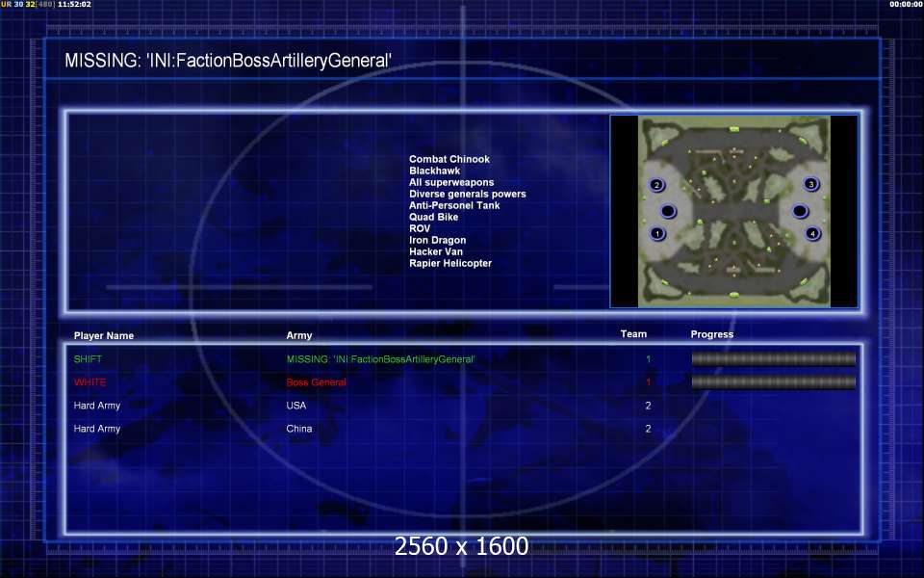Select the SHIFT player name
The height and width of the screenshot is (578, 924).
point(88,359)
